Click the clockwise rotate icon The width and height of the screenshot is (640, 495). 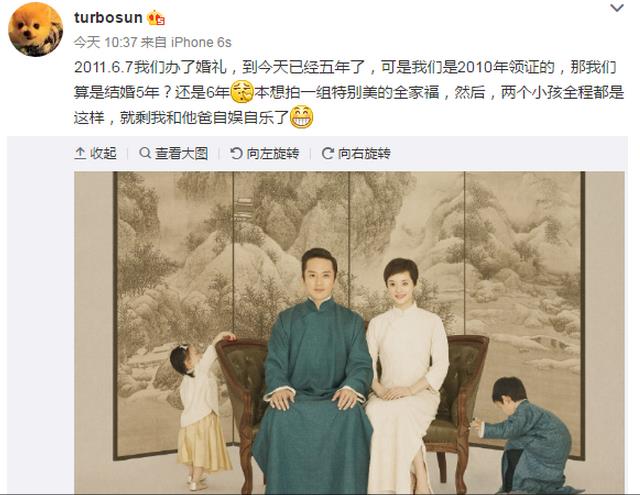point(328,153)
